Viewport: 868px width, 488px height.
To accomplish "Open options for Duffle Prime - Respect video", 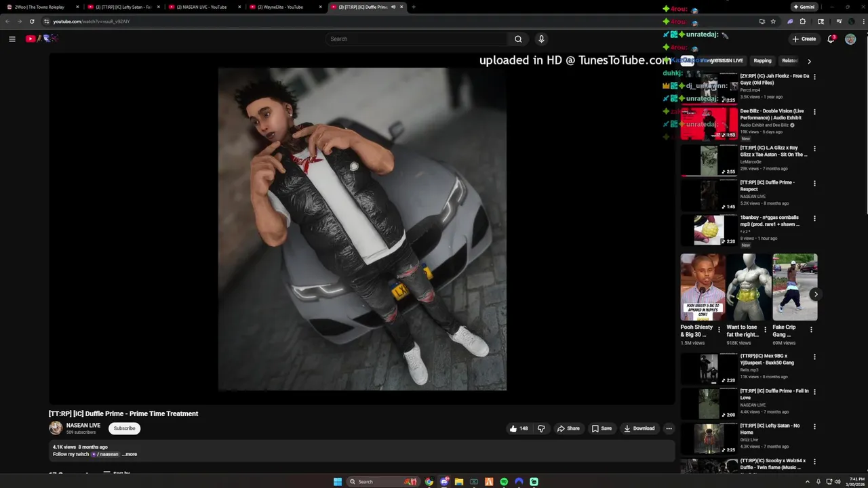I will pos(814,183).
